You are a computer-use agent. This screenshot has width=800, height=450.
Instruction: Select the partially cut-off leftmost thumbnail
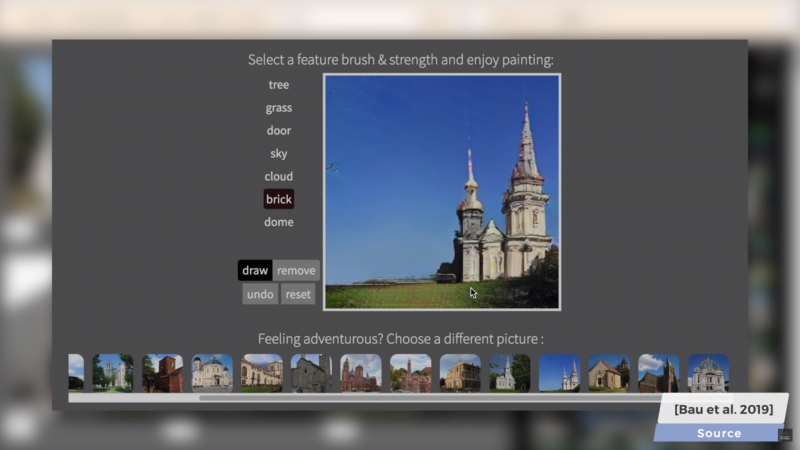[76, 373]
